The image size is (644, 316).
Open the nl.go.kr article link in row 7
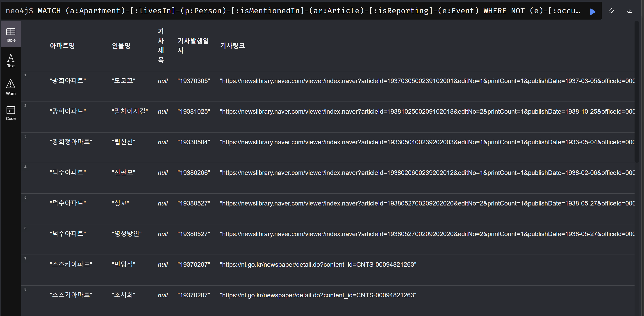[x=318, y=264]
